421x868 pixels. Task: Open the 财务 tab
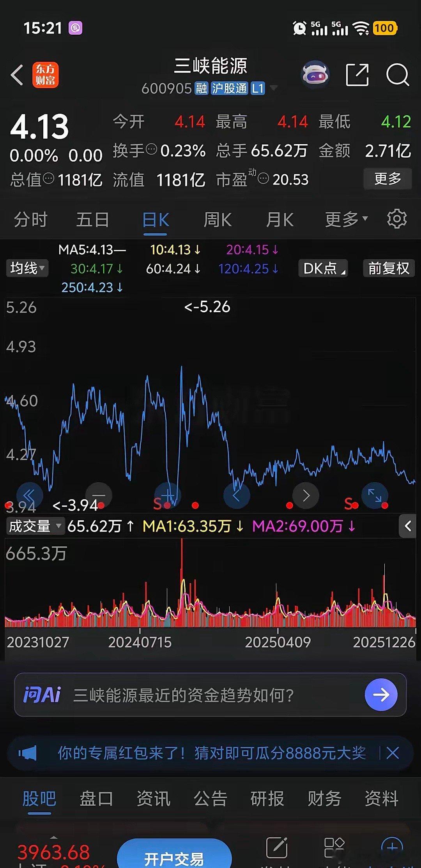pos(324,798)
